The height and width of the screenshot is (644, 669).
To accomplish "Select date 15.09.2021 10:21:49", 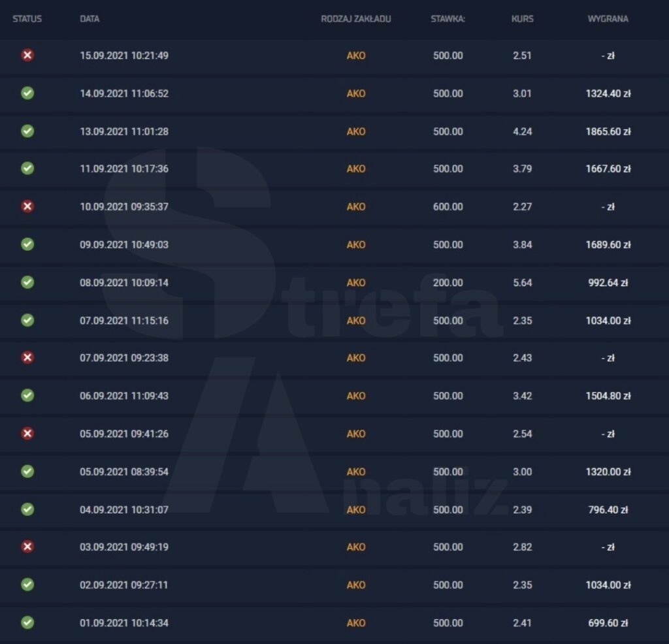I will (124, 56).
